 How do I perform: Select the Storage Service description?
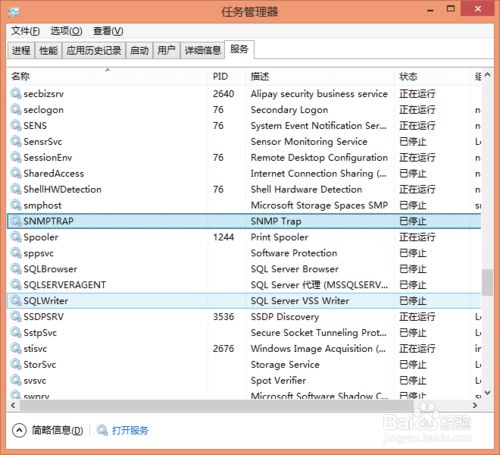285,364
